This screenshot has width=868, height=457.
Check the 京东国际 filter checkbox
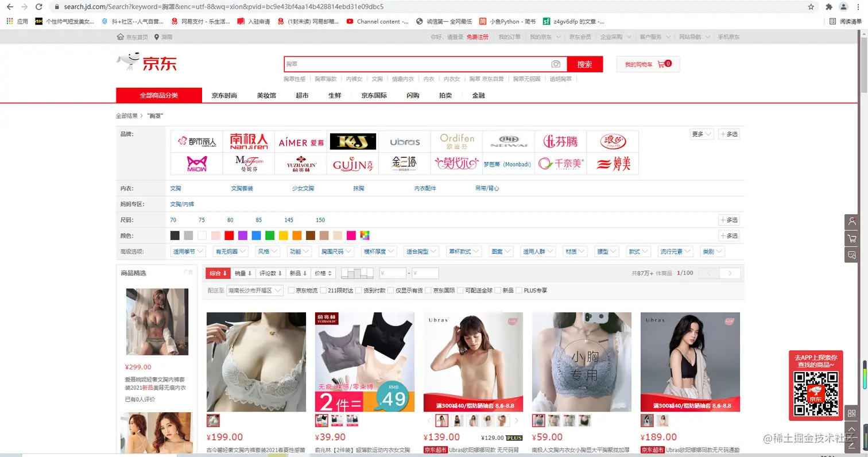[x=428, y=291]
